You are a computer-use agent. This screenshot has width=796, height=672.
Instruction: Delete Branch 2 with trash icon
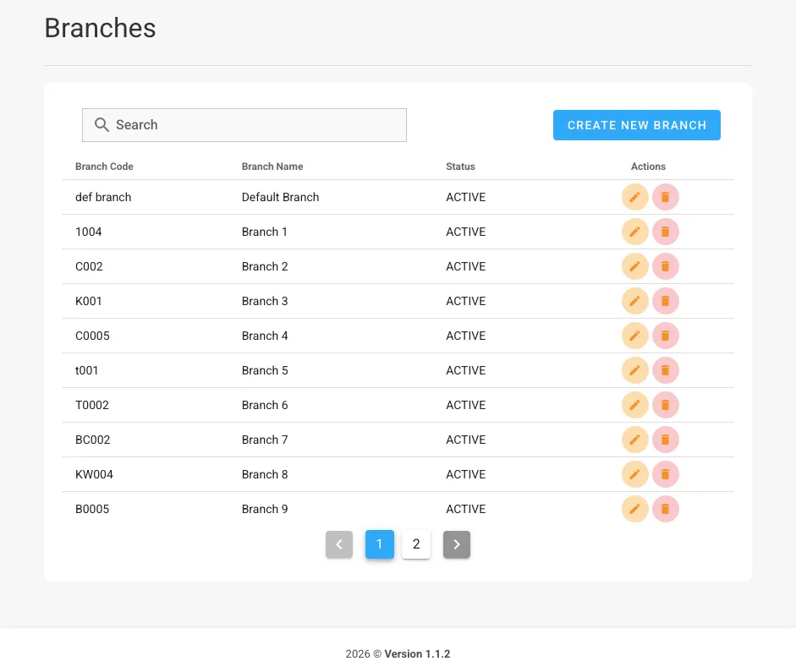[665, 266]
